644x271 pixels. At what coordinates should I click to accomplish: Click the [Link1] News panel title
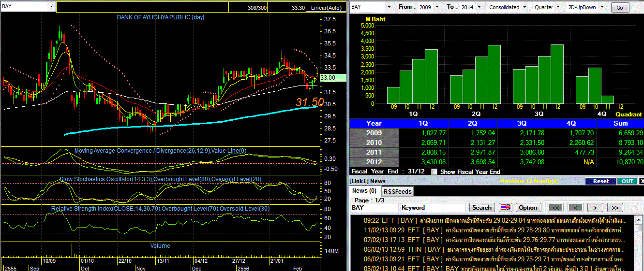368,181
